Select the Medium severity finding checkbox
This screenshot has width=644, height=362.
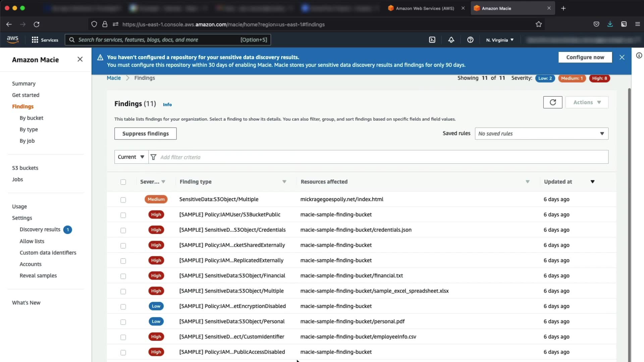pyautogui.click(x=123, y=200)
